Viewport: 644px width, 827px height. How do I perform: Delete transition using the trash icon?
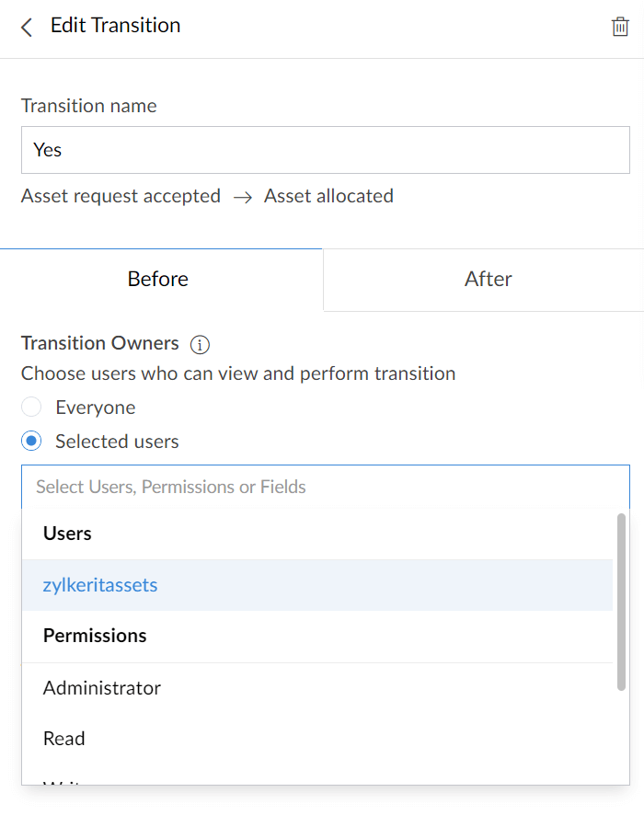pyautogui.click(x=620, y=27)
